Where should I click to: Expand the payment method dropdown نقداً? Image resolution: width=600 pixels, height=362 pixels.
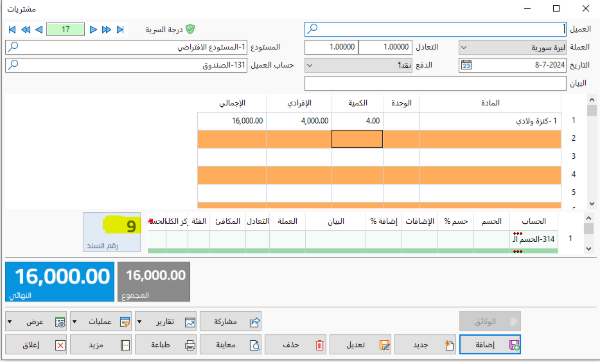(x=358, y=65)
